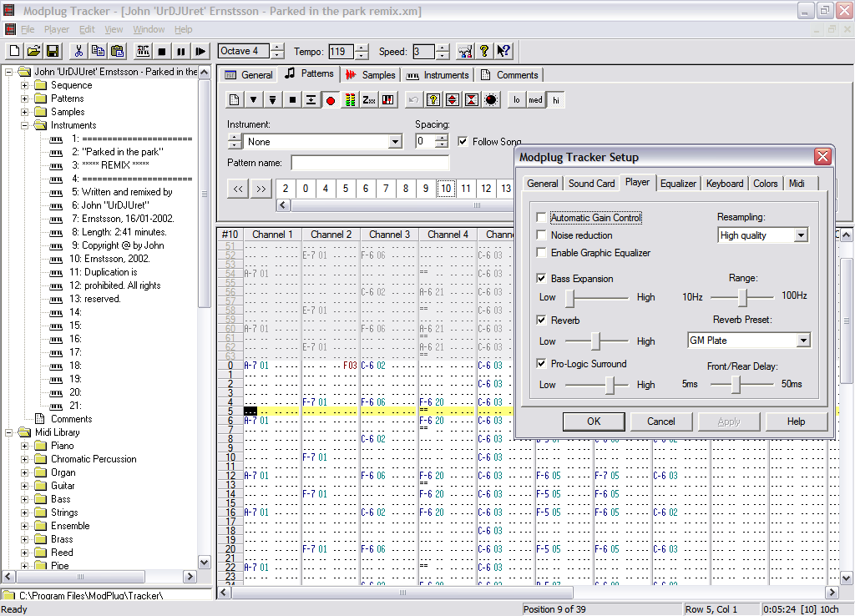This screenshot has width=855, height=616.
Task: Open the file with the Open folder icon
Action: [x=33, y=52]
